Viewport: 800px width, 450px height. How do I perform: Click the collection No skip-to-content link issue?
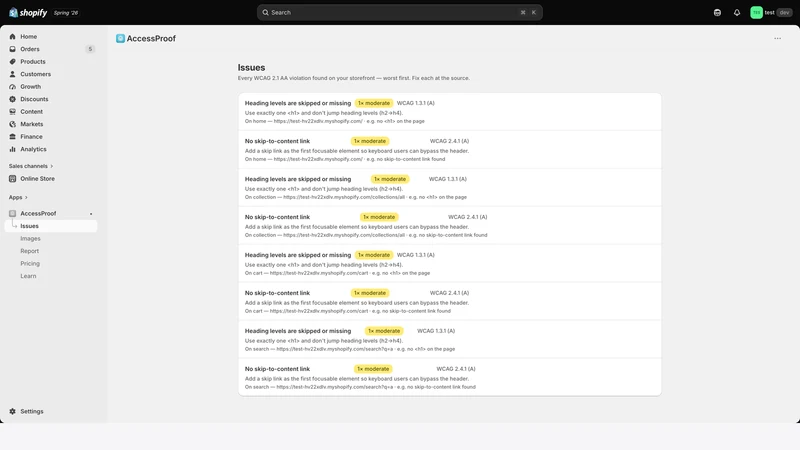coord(277,217)
